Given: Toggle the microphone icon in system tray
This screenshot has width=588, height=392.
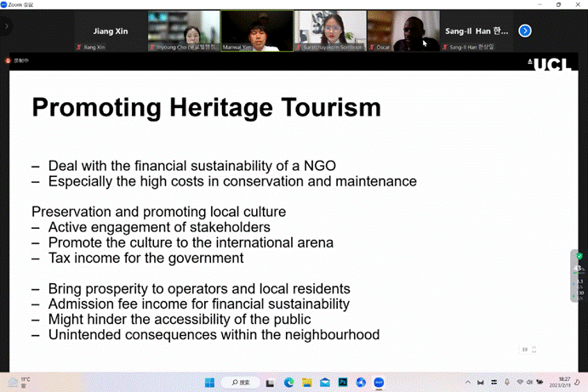Looking at the screenshot, I should click(507, 383).
